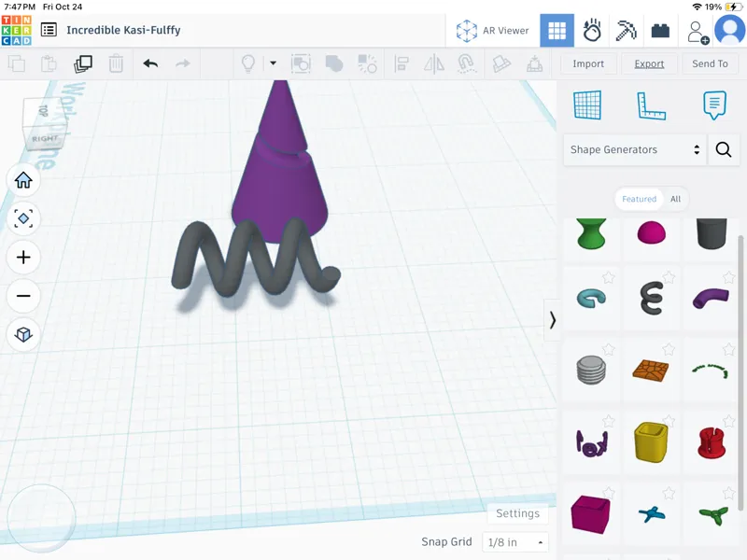Pick the red snap clip shape

pos(712,442)
